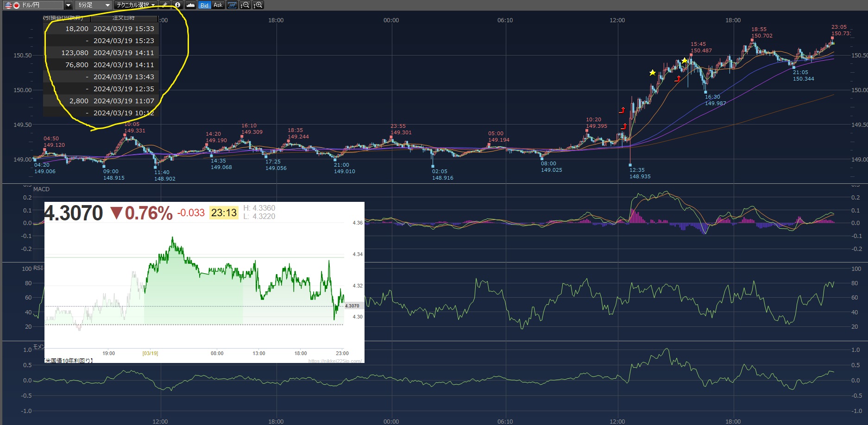Switch price display to Ask
This screenshot has width=868, height=425.
click(218, 5)
